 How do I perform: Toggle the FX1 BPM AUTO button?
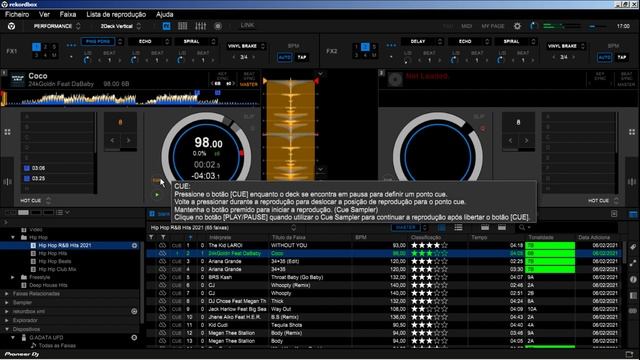284,58
